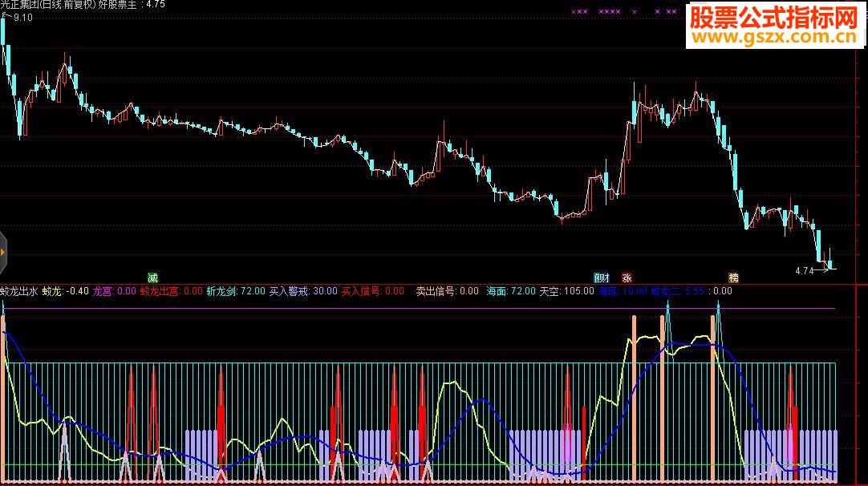Click the 卖出信号: 0.00 indicator value
Image resolution: width=868 pixels, height=486 pixels.
(x=448, y=291)
